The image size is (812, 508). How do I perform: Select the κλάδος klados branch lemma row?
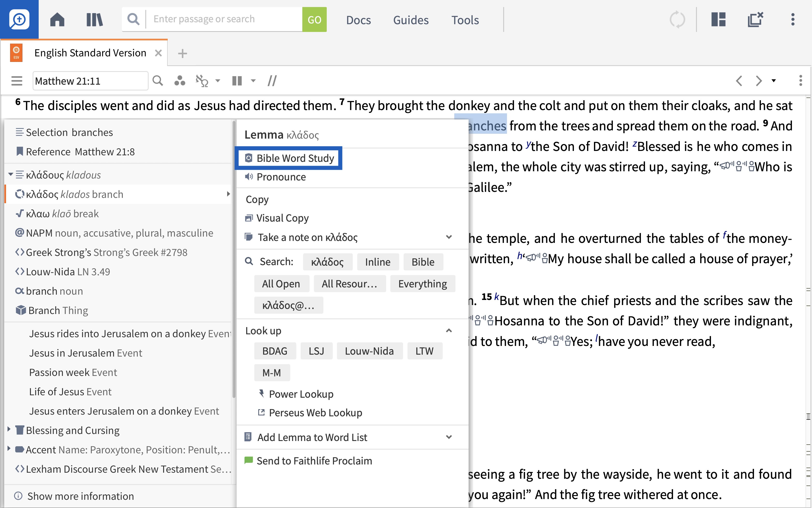(x=118, y=194)
